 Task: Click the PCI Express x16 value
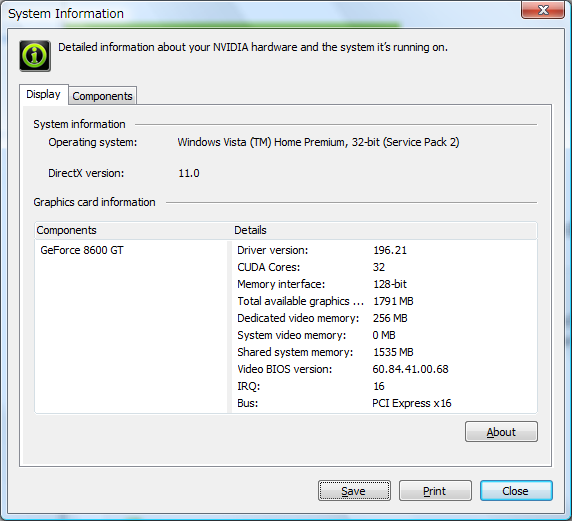pos(411,403)
